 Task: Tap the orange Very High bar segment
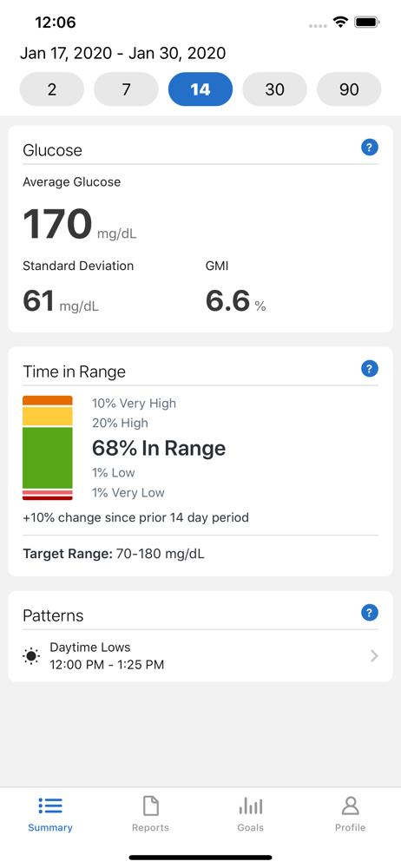48,400
